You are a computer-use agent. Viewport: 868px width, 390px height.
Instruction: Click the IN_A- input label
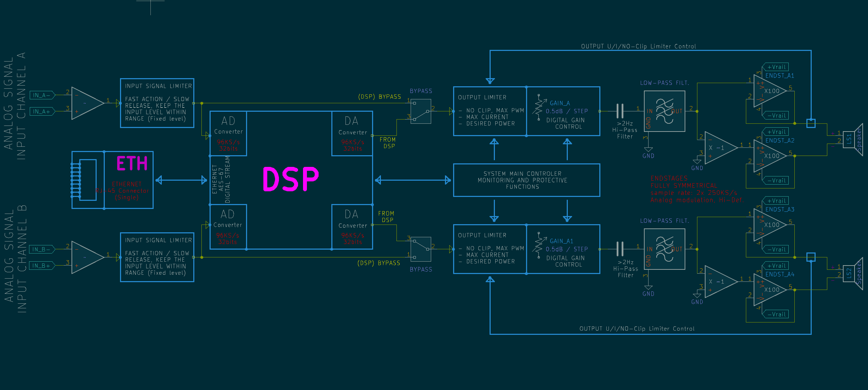[42, 95]
